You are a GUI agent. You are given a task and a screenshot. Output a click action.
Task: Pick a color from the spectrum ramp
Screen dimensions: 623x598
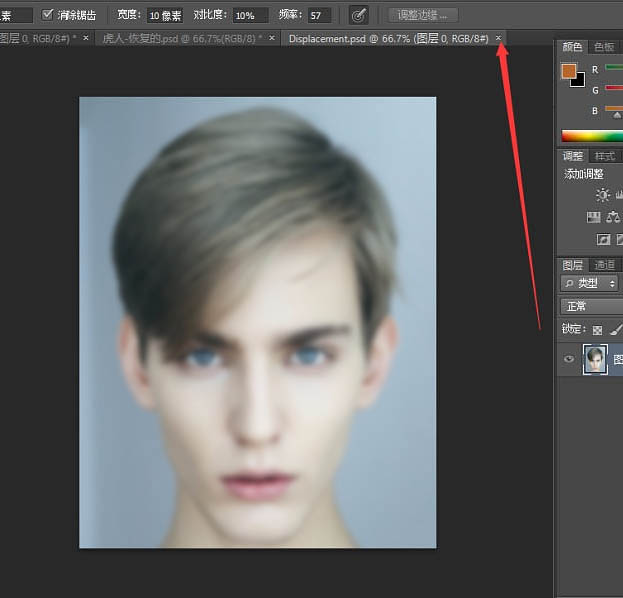pyautogui.click(x=592, y=136)
